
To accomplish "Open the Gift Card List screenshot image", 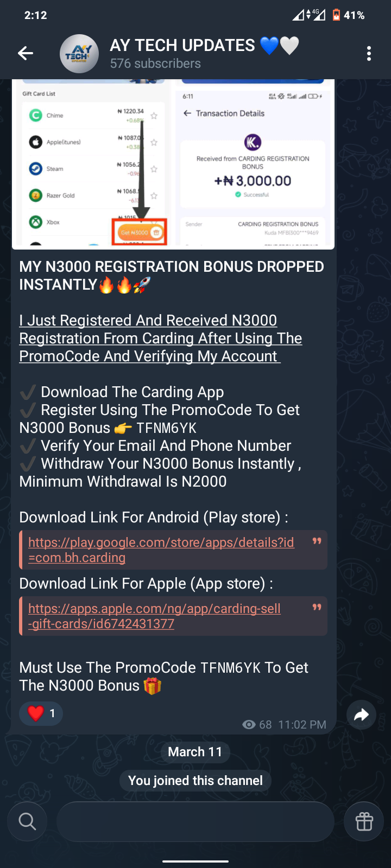I will click(90, 163).
